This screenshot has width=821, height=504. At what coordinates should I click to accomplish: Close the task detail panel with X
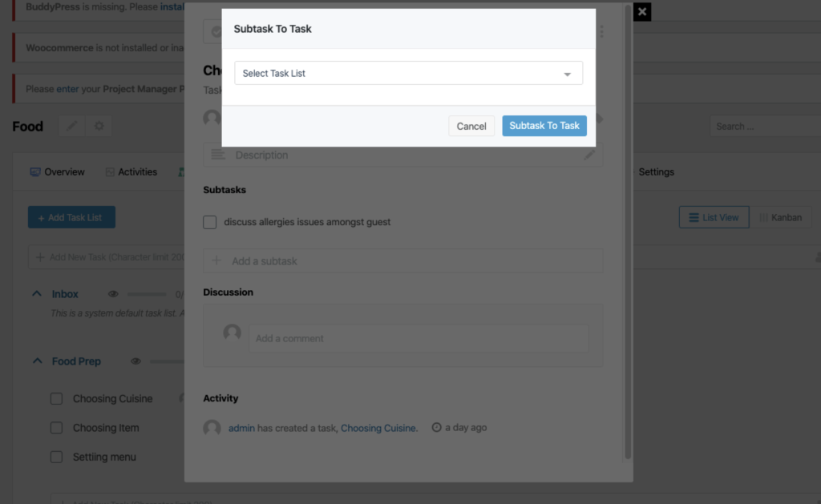click(x=642, y=11)
